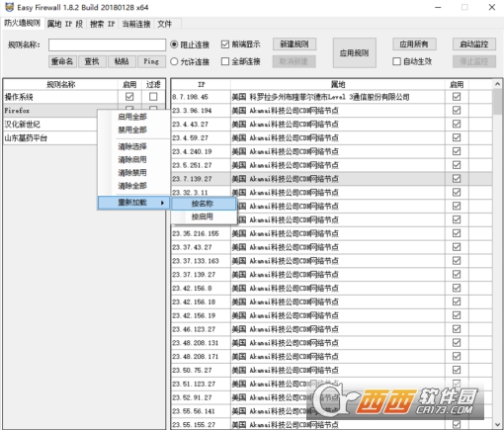Open the 搜索 IP tab
This screenshot has width=504, height=430.
102,24
